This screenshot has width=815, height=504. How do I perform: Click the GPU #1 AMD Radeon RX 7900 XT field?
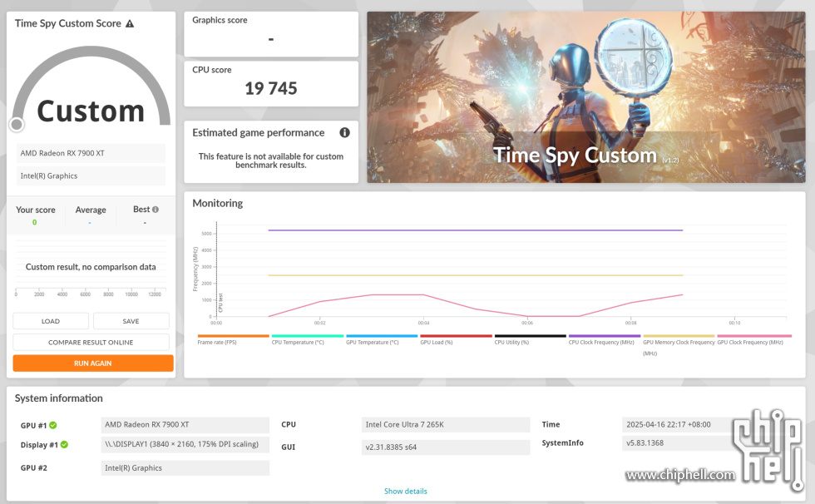point(185,424)
